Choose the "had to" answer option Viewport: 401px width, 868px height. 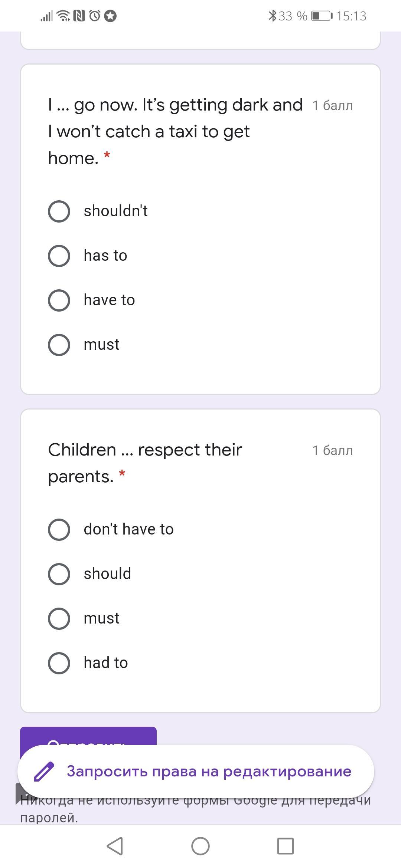pos(59,663)
